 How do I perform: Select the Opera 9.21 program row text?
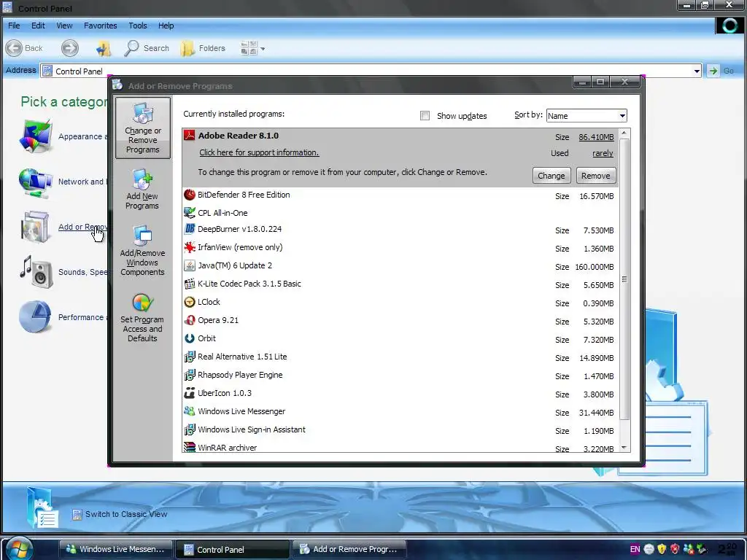coord(218,320)
